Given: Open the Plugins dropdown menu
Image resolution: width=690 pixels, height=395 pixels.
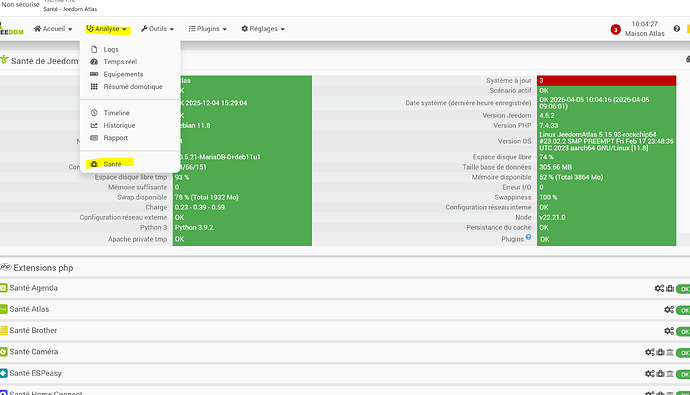Looking at the screenshot, I should click(x=208, y=29).
